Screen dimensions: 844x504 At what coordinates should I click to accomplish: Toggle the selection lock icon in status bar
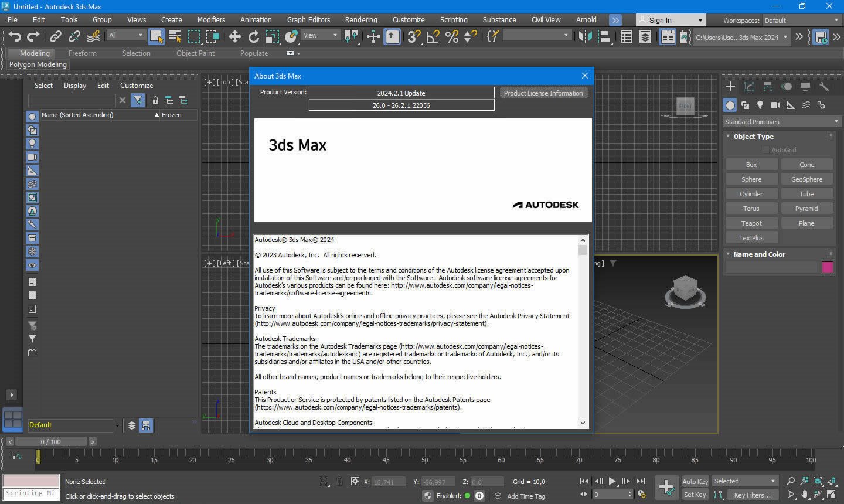click(339, 482)
